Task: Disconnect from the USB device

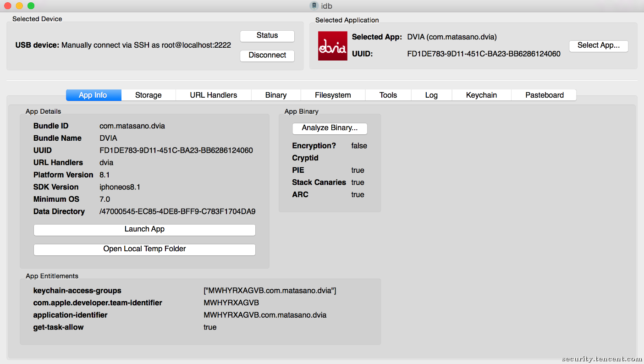Action: pos(267,55)
